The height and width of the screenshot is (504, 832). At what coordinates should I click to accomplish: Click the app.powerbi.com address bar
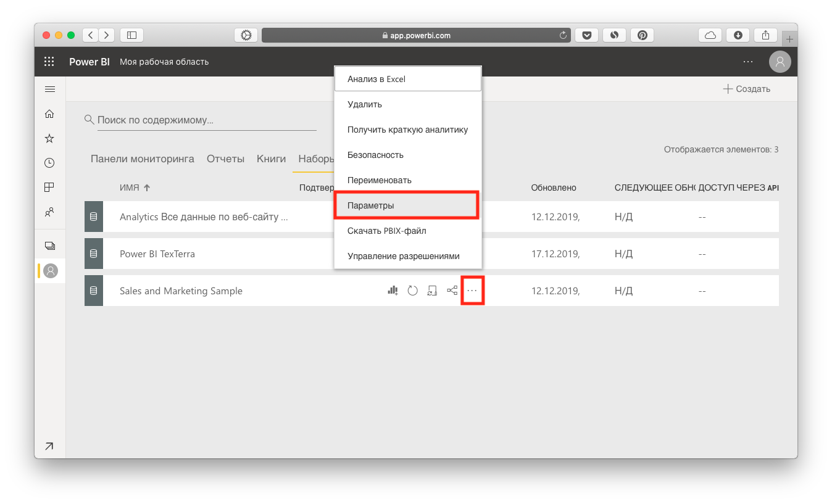point(417,35)
